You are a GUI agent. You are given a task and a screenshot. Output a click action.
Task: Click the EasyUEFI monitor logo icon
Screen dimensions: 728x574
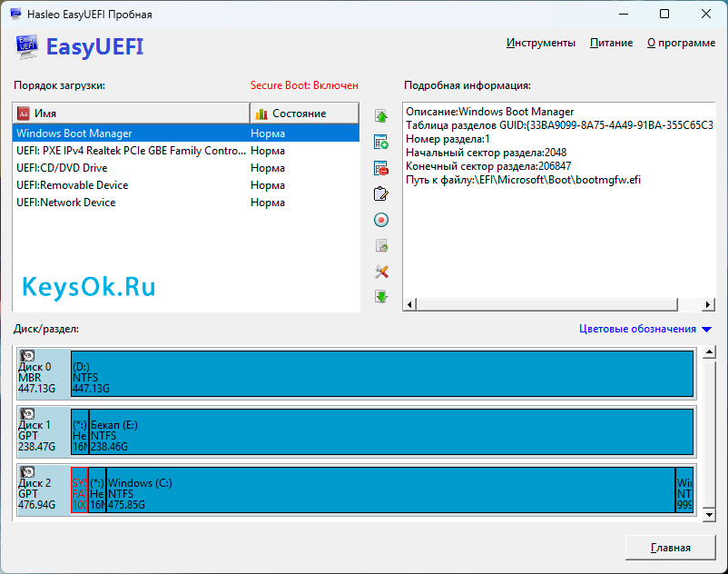click(x=27, y=46)
